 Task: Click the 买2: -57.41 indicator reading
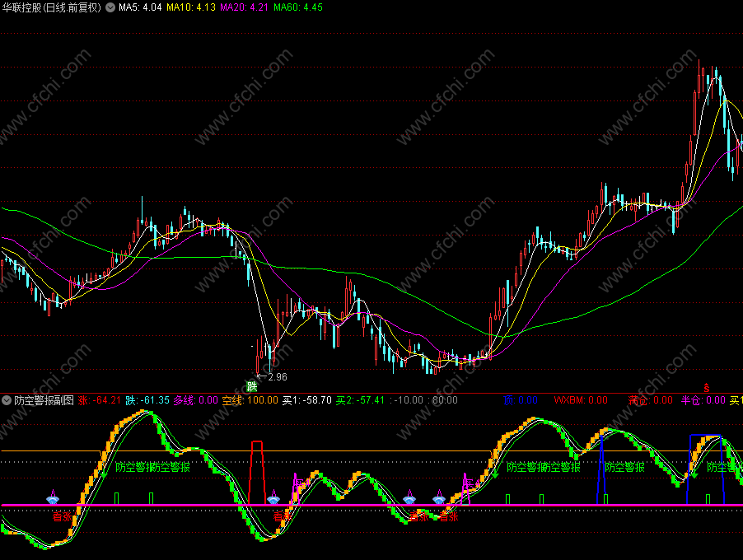point(360,400)
